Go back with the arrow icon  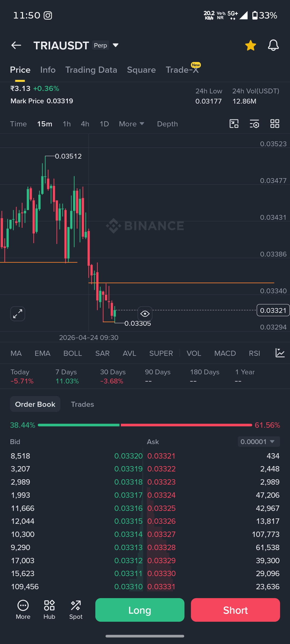coord(16,45)
